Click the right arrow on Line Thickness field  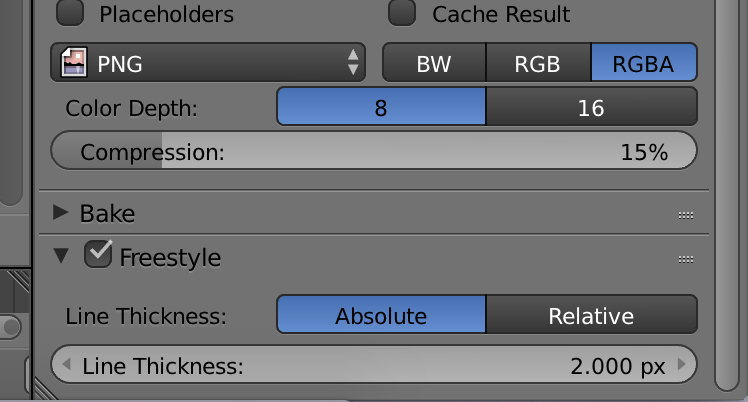(x=681, y=365)
